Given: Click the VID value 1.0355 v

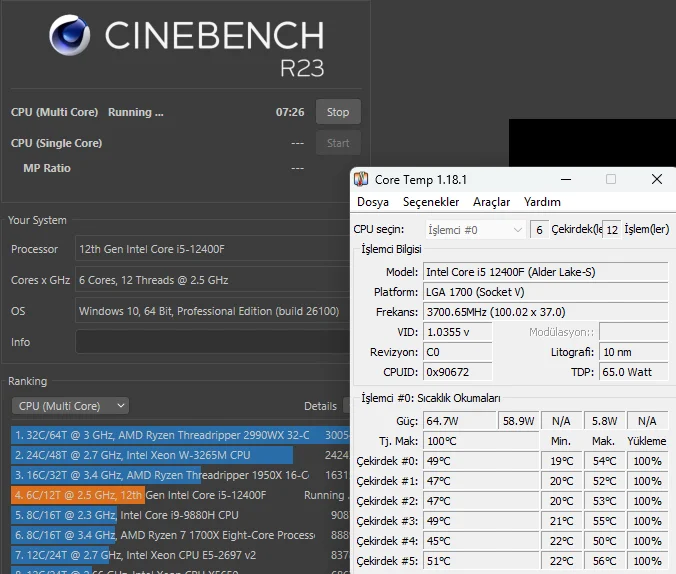Looking at the screenshot, I should [457, 332].
